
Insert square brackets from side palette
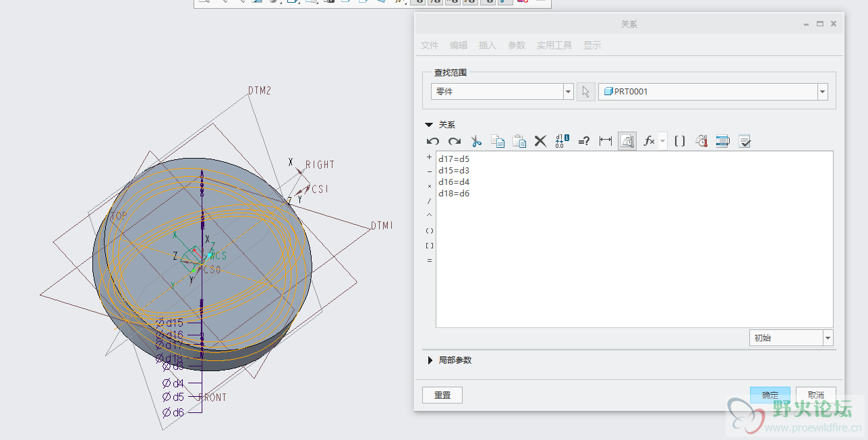(430, 246)
